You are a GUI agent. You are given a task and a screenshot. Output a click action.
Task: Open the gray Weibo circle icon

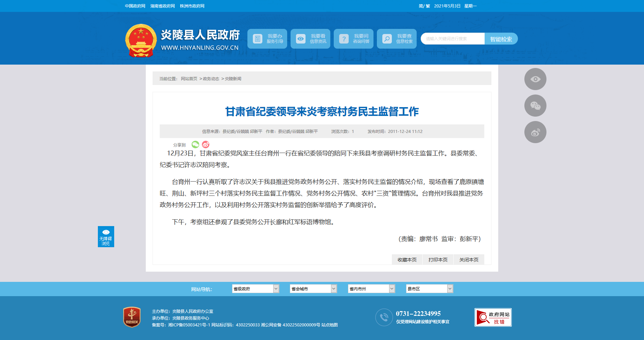coord(535,132)
